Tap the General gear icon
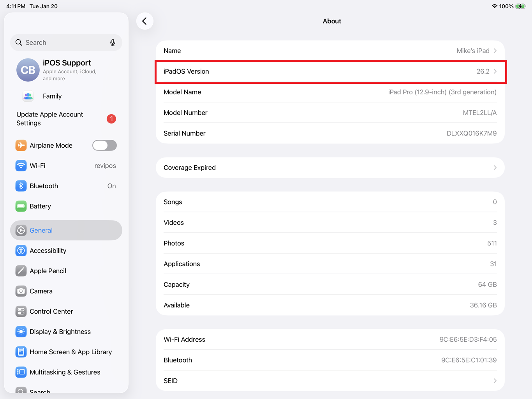 pos(21,230)
